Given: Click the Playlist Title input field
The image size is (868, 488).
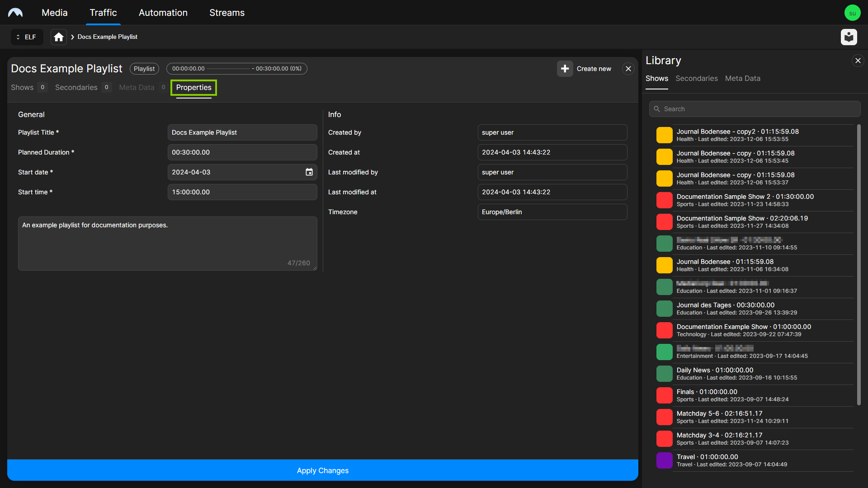Looking at the screenshot, I should pos(242,132).
